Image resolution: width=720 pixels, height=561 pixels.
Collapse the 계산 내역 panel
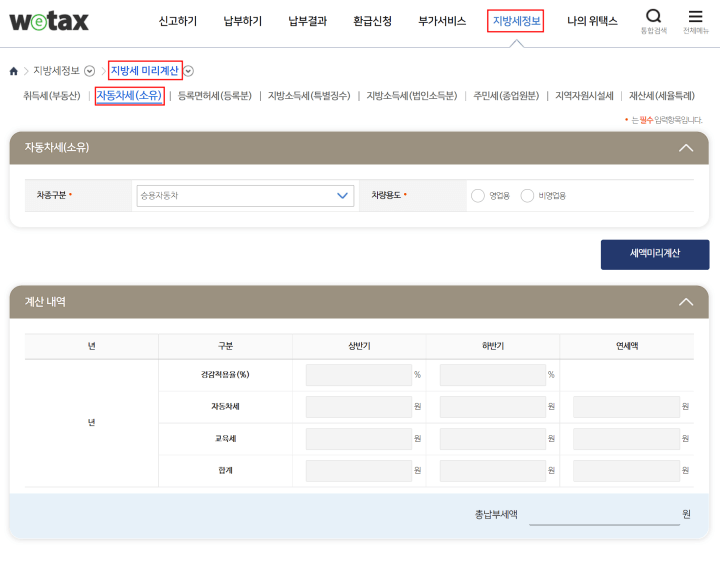click(x=686, y=302)
